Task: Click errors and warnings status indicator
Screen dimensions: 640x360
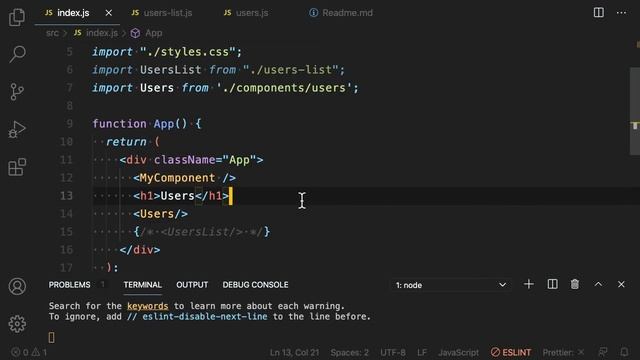Action: (x=29, y=352)
